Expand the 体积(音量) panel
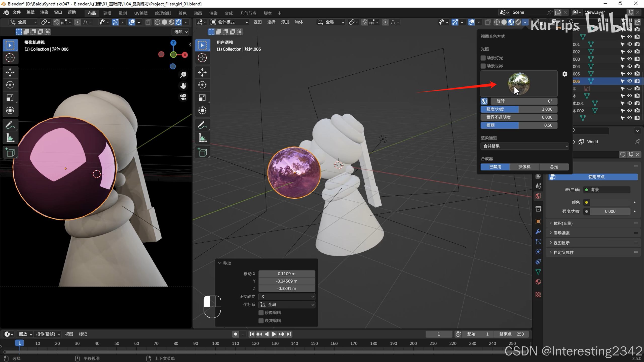 click(x=563, y=223)
